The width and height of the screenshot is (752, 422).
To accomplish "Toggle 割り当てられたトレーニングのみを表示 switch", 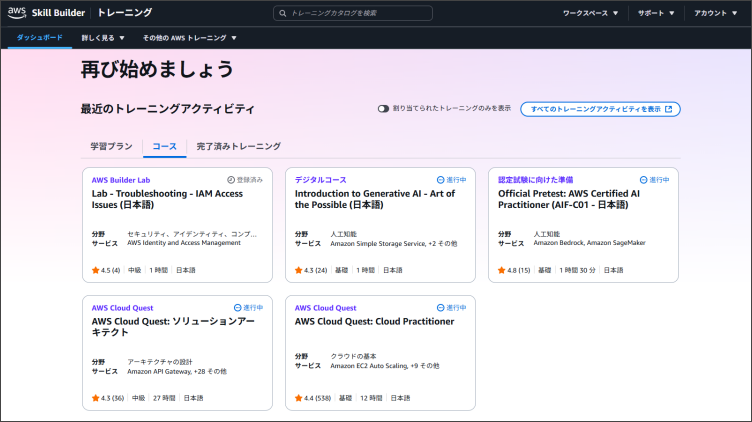I will (383, 109).
